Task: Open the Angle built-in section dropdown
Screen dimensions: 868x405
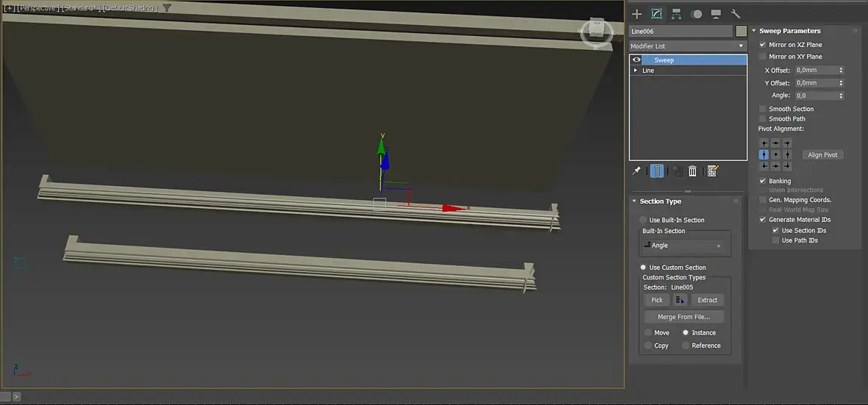Action: [683, 245]
